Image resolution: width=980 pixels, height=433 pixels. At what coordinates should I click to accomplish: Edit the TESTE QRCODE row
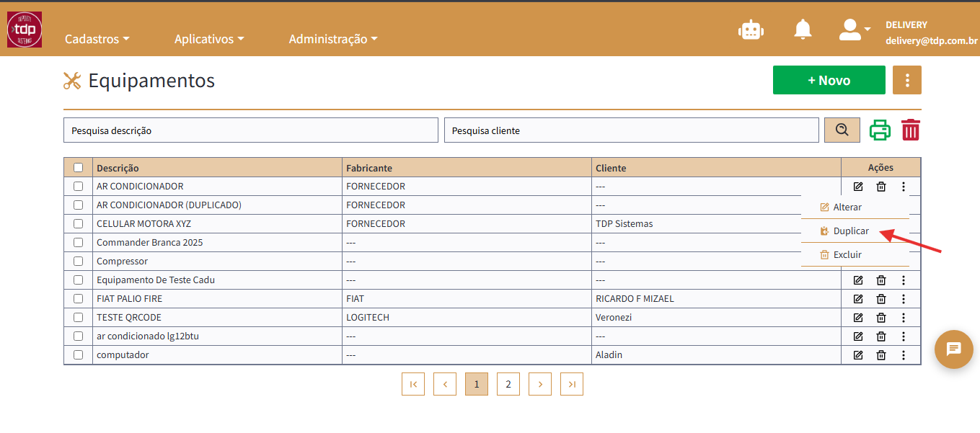858,318
